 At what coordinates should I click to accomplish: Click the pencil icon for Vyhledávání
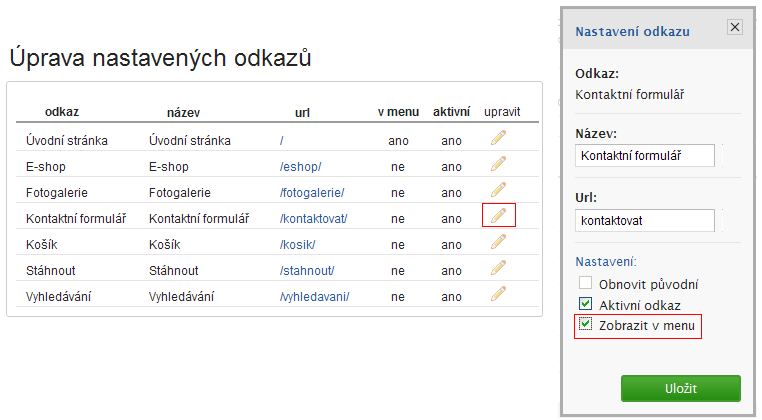498,295
